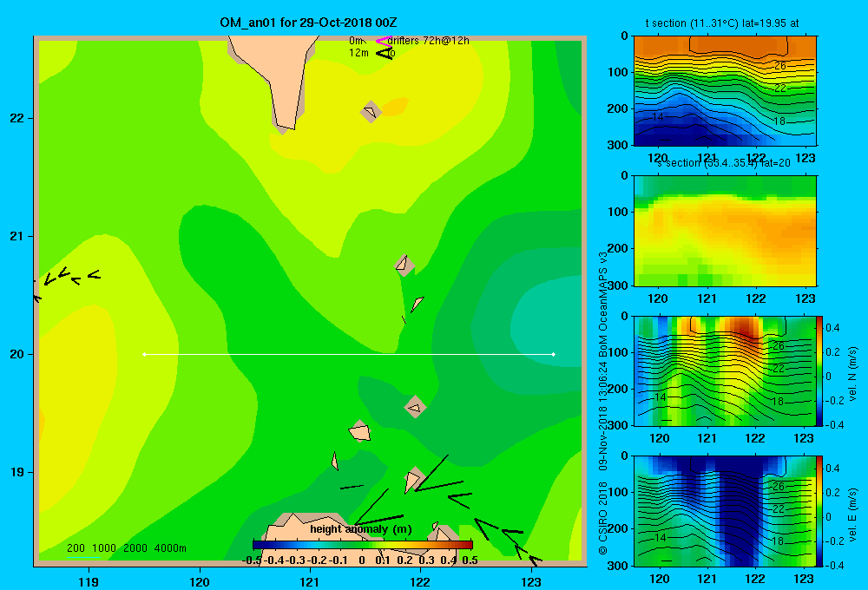The image size is (868, 590).
Task: Select the black 12m arrow legend symbol
Action: click(385, 53)
